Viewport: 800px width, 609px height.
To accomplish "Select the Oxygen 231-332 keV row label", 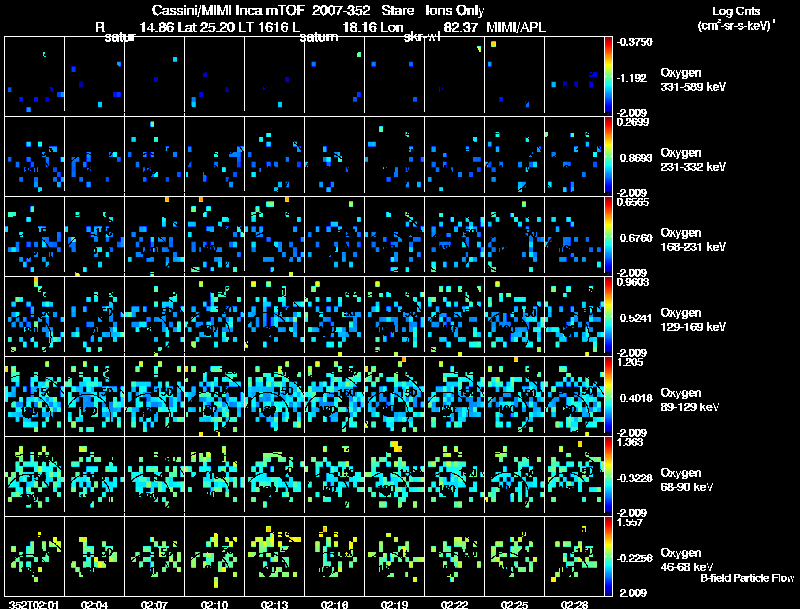I will [x=693, y=159].
